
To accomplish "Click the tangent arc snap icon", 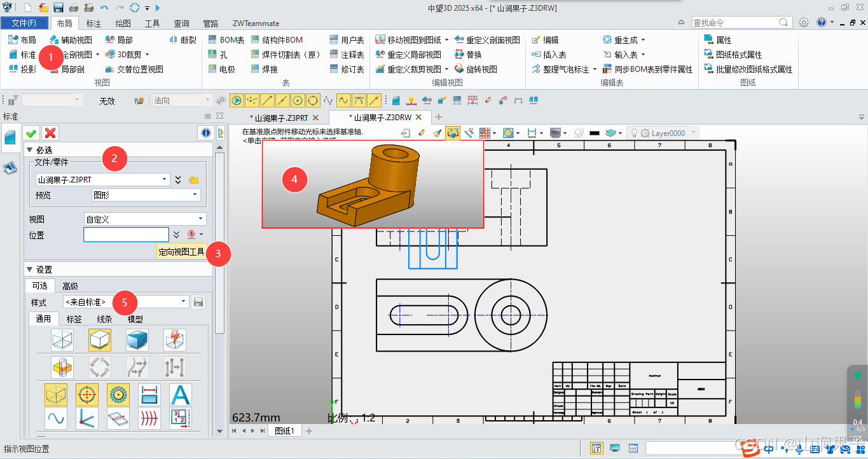I will pos(359,100).
